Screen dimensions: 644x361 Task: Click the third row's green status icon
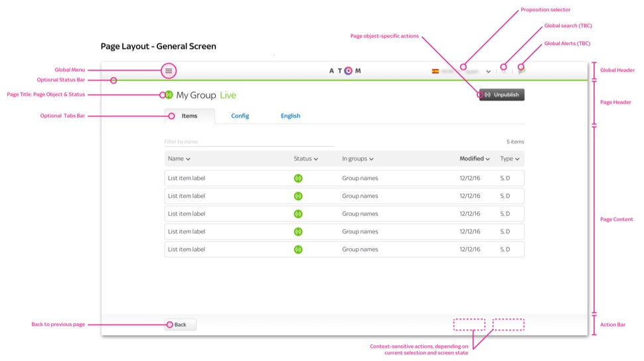[x=298, y=214]
